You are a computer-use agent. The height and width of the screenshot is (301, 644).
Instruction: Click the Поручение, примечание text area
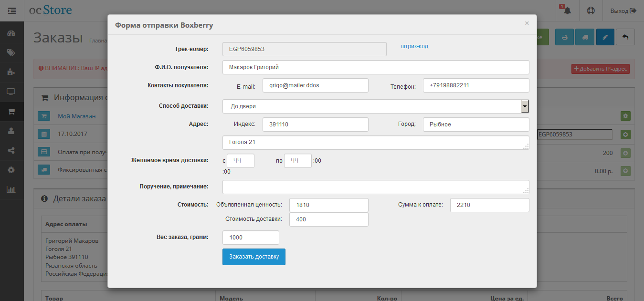pyautogui.click(x=376, y=187)
